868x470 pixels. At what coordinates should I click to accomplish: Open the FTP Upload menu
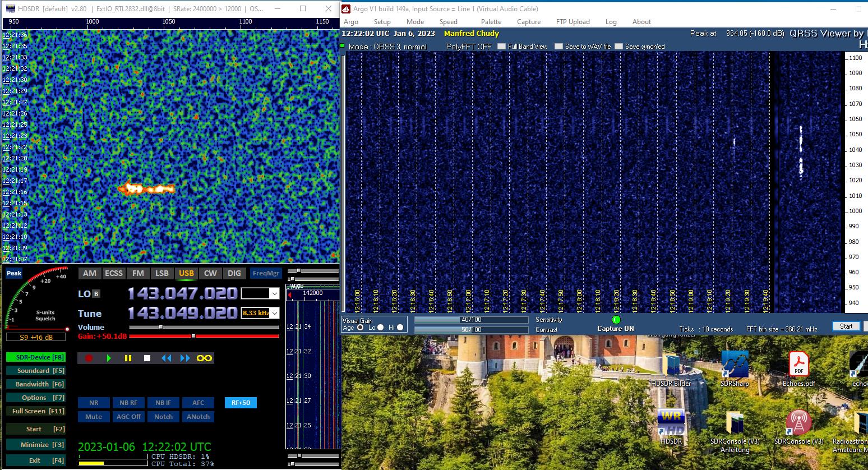[x=572, y=22]
